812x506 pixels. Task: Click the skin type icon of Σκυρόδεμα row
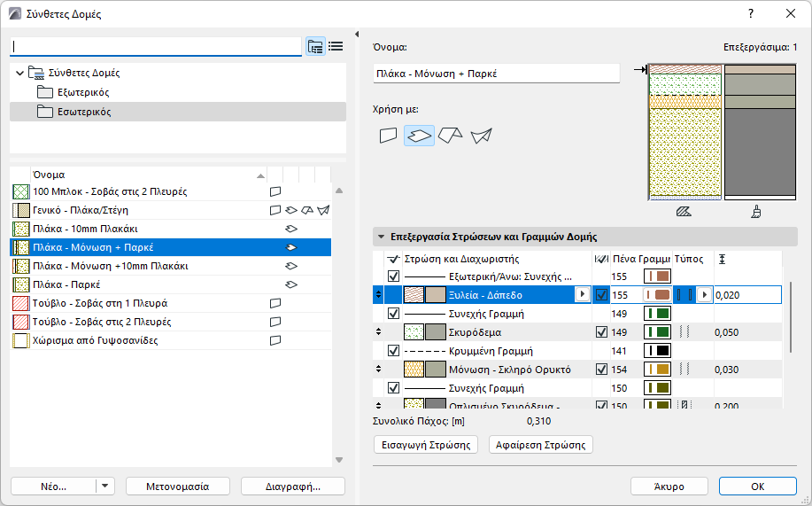pos(684,332)
